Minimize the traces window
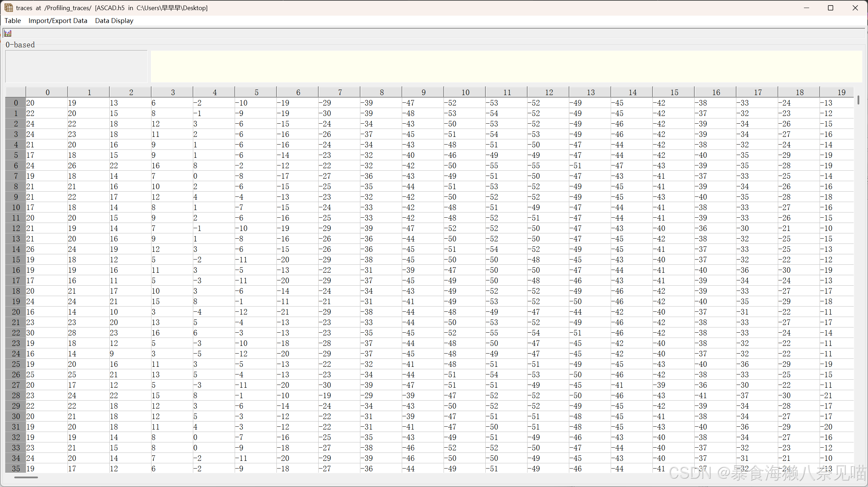Image resolution: width=868 pixels, height=487 pixels. [x=806, y=8]
